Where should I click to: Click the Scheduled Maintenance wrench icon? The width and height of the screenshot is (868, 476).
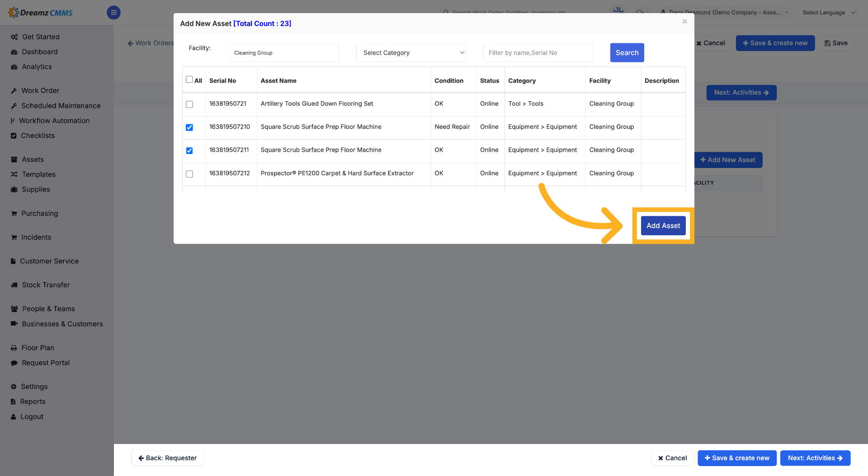[14, 106]
